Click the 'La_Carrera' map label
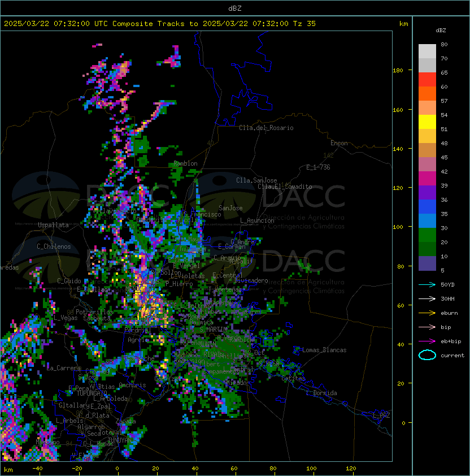This screenshot has width=470, height=476. 64,368
